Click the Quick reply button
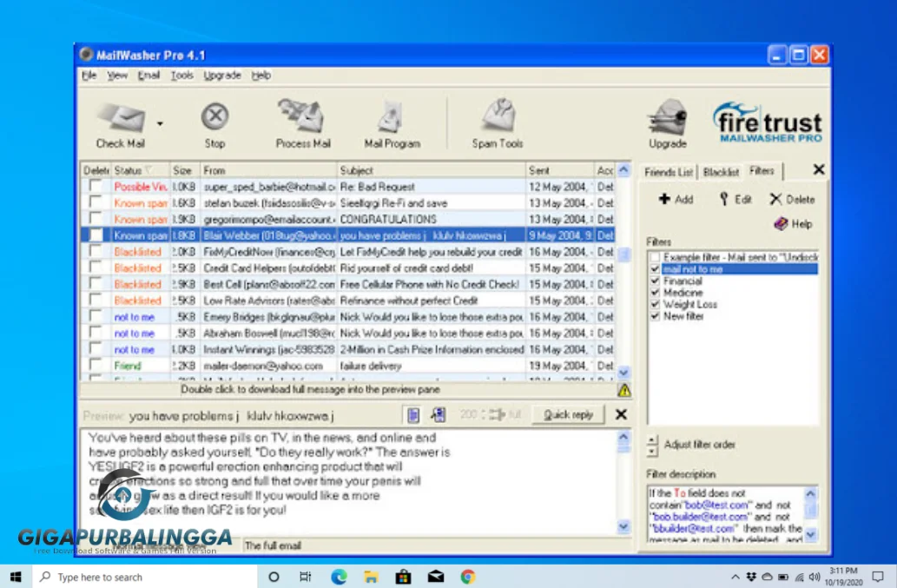 (x=568, y=414)
